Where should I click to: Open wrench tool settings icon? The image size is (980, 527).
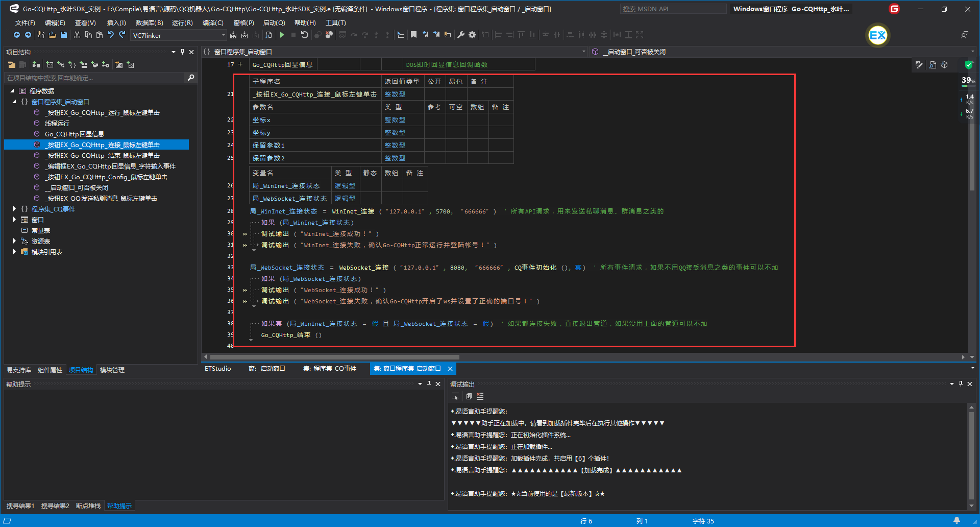click(461, 35)
